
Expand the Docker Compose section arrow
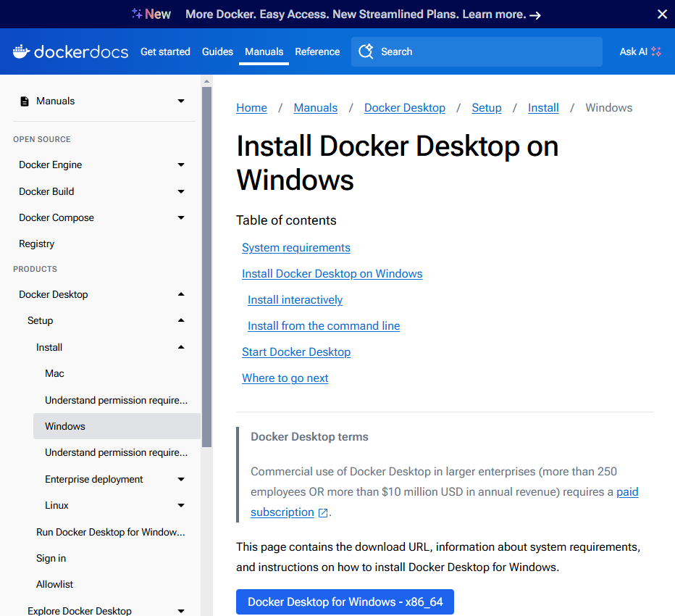click(181, 217)
